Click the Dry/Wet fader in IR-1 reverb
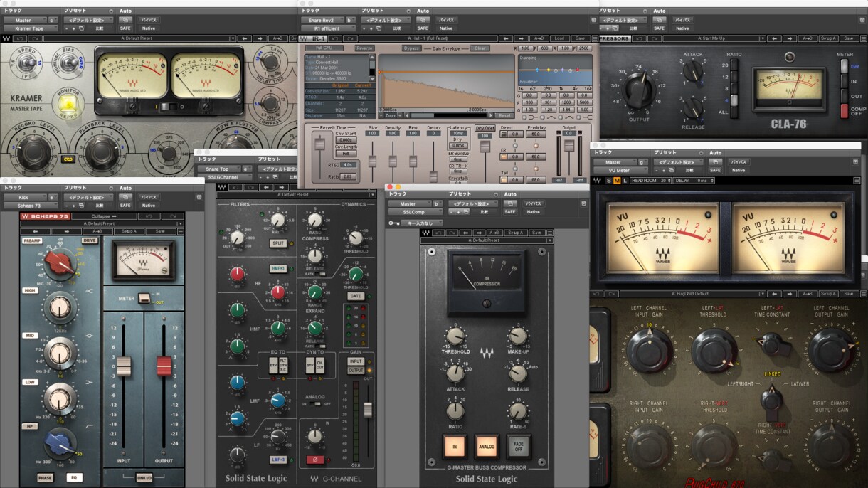The width and height of the screenshot is (868, 488). pos(485,146)
